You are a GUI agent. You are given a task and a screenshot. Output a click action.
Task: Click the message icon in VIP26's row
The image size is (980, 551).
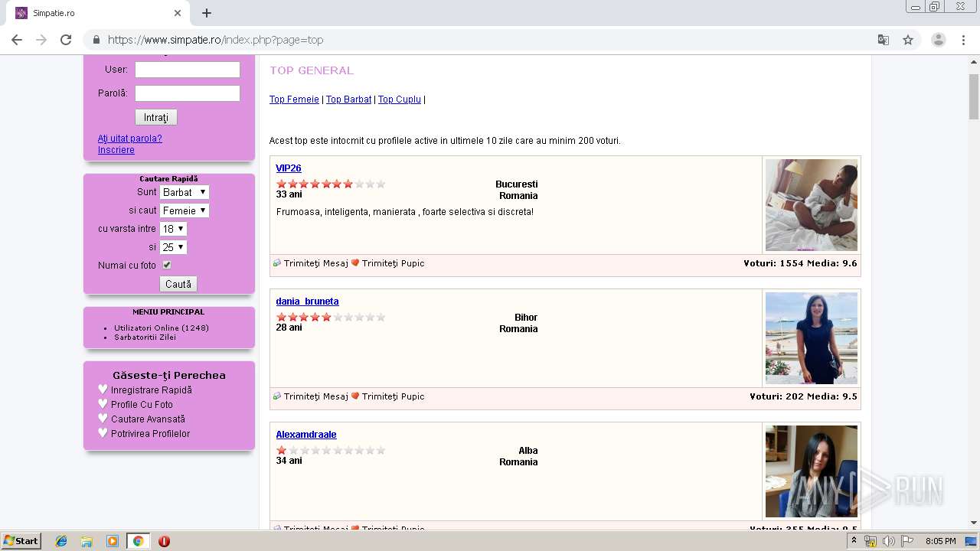point(277,263)
